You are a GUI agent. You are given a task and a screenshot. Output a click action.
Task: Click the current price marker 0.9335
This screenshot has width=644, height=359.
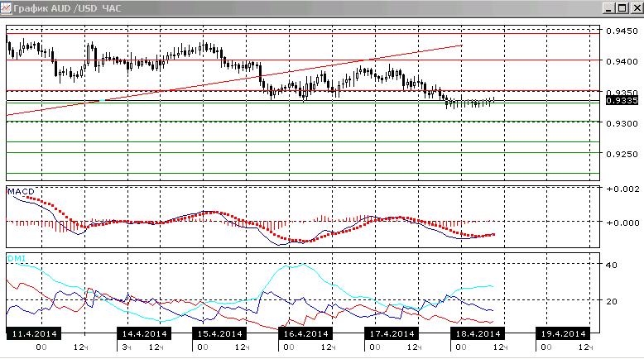622,101
